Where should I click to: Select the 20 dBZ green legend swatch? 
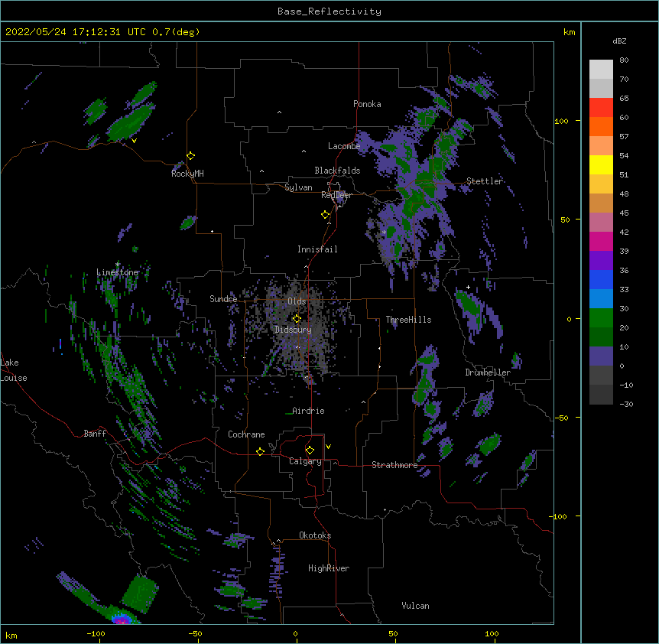[x=601, y=318]
